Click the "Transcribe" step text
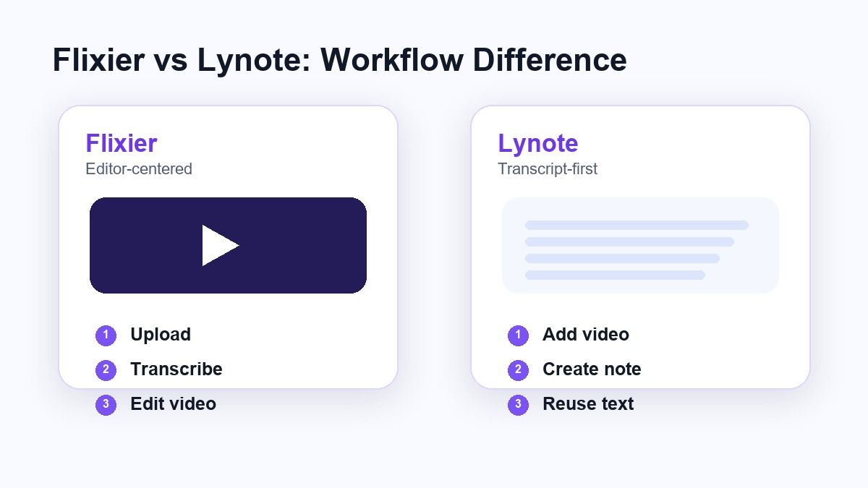The image size is (868, 488). [176, 369]
